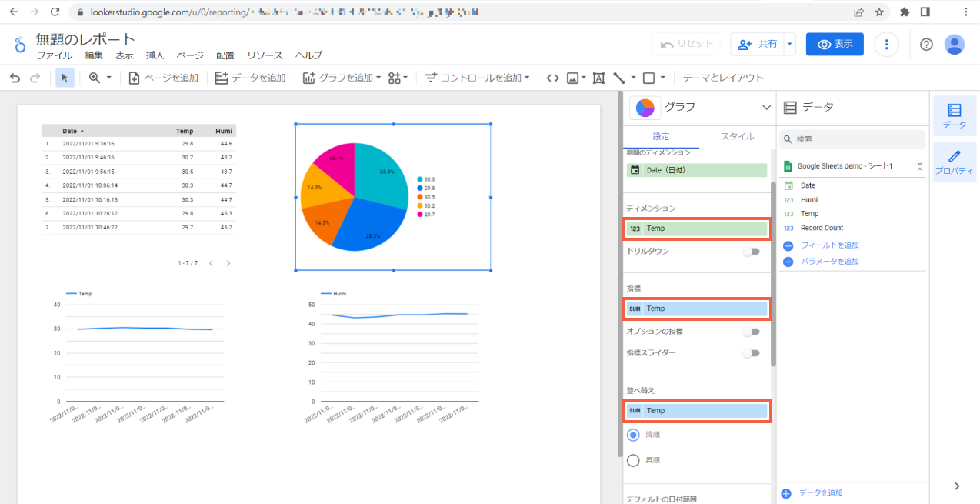Image resolution: width=980 pixels, height=504 pixels.
Task: Click the embed URL code icon
Action: click(x=552, y=78)
